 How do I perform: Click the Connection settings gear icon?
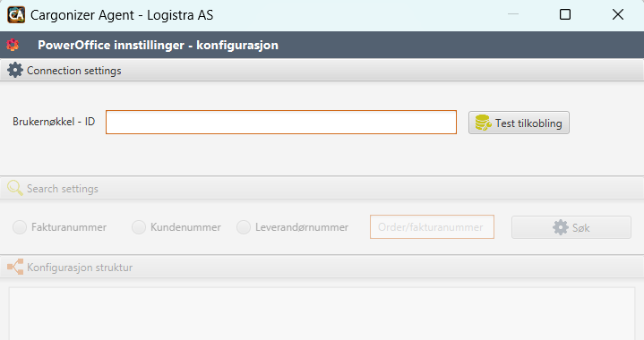15,70
